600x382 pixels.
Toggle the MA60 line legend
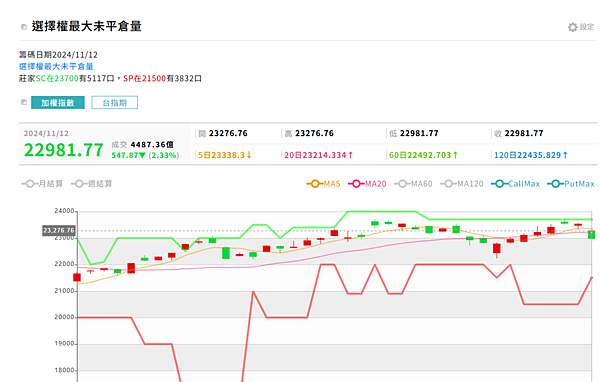coord(413,184)
